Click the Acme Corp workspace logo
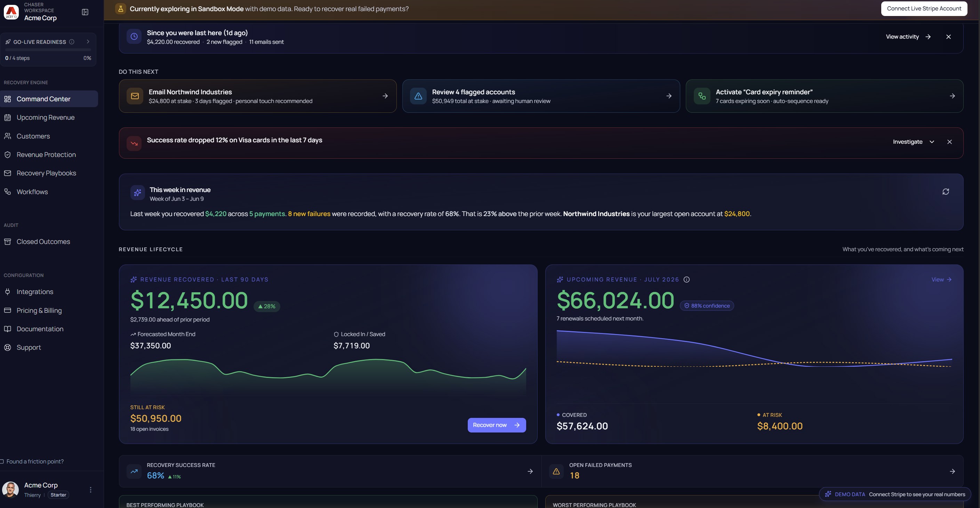Image resolution: width=980 pixels, height=508 pixels. tap(11, 12)
